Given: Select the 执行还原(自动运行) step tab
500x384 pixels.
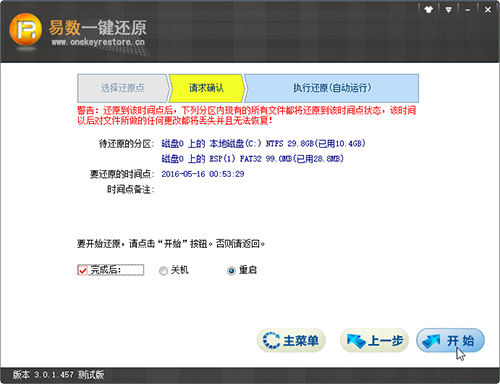Looking at the screenshot, I should pos(332,88).
